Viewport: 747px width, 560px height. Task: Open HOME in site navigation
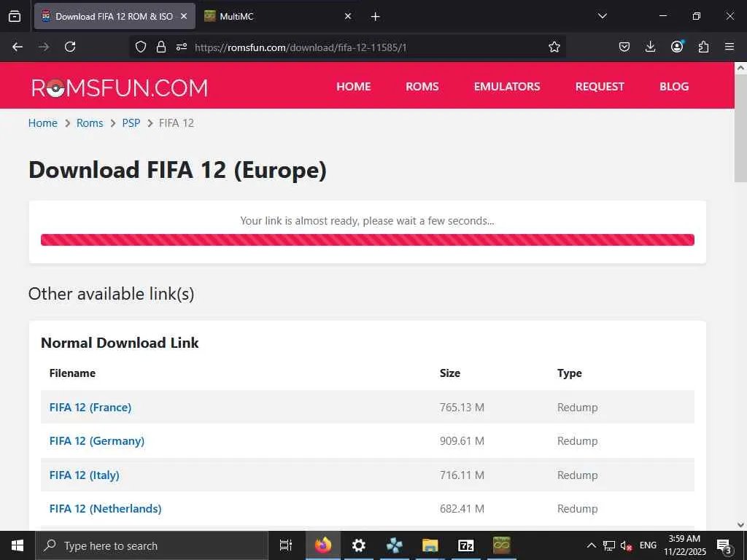pyautogui.click(x=354, y=87)
